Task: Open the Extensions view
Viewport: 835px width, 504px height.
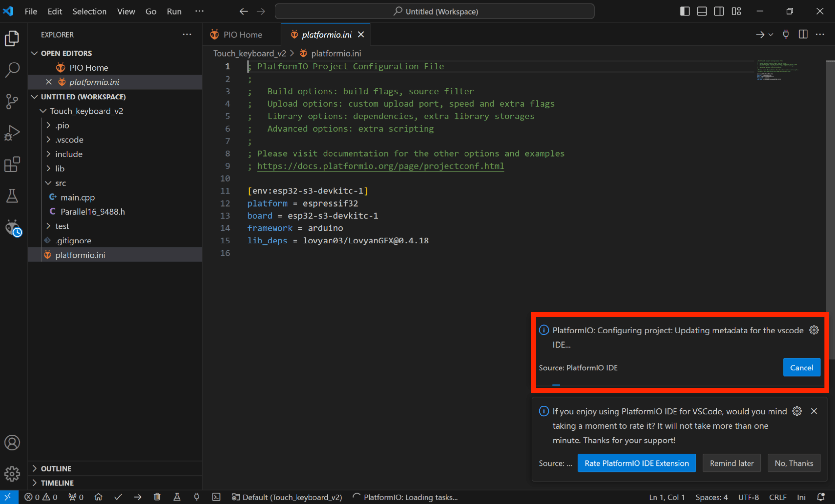Action: tap(12, 164)
